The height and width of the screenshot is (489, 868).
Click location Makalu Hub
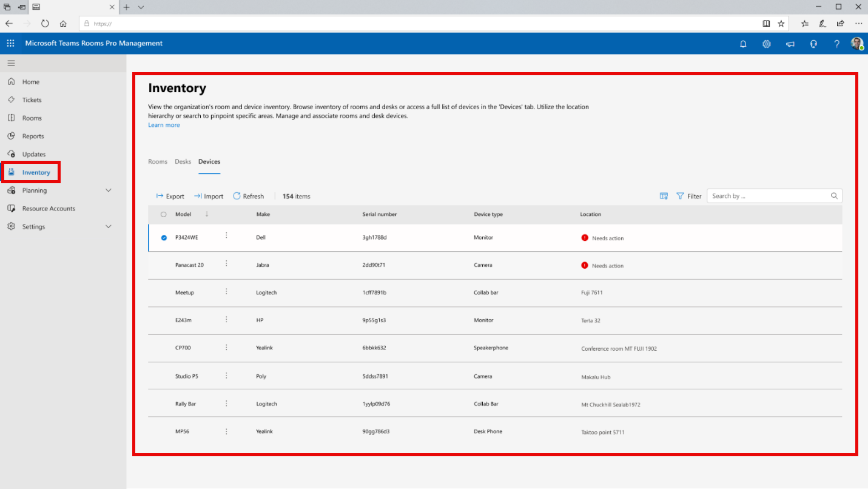[596, 377]
